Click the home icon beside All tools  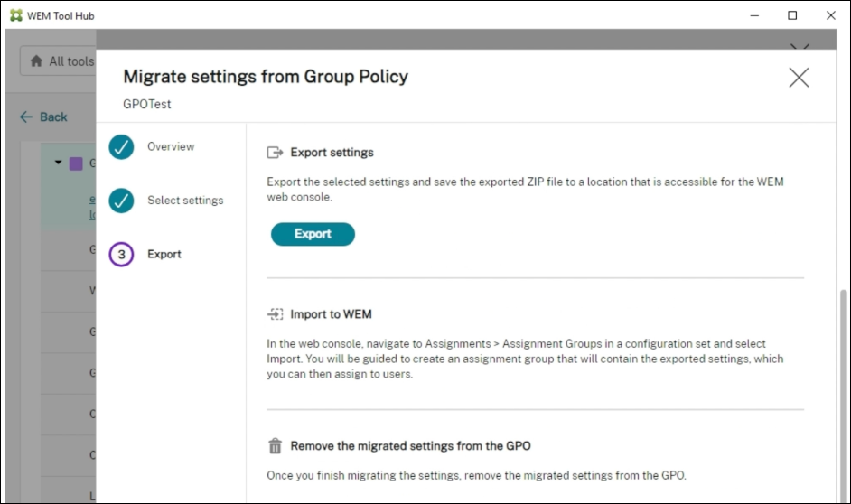pyautogui.click(x=36, y=61)
